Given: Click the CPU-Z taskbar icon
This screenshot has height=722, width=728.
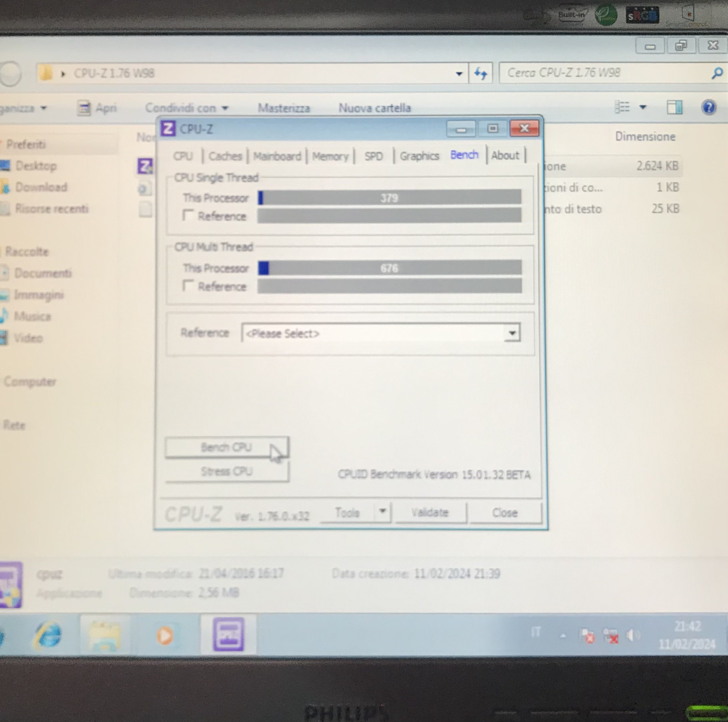Looking at the screenshot, I should tap(228, 635).
